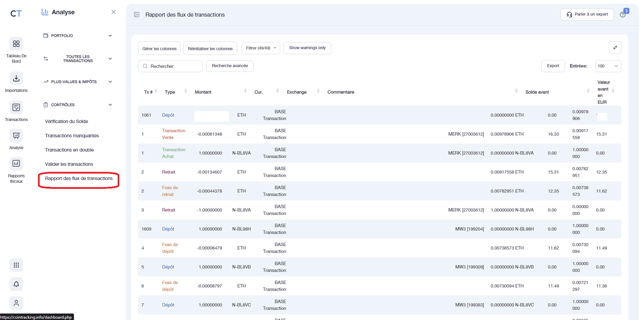Open the user profile icon

[x=16, y=303]
